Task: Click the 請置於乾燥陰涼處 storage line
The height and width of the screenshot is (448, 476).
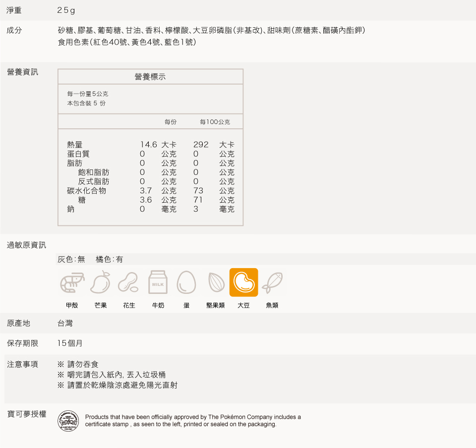Action: (118, 385)
